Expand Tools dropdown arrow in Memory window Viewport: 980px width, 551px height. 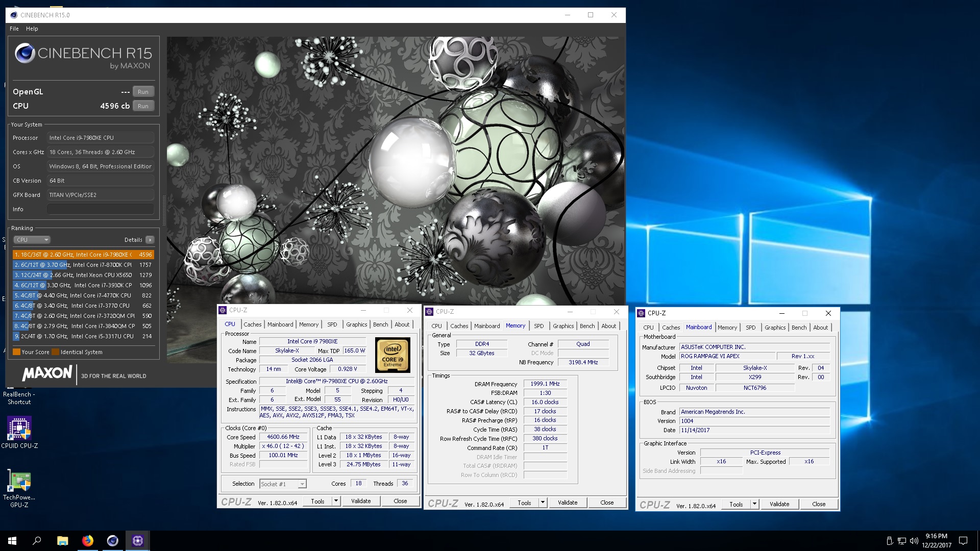click(543, 503)
